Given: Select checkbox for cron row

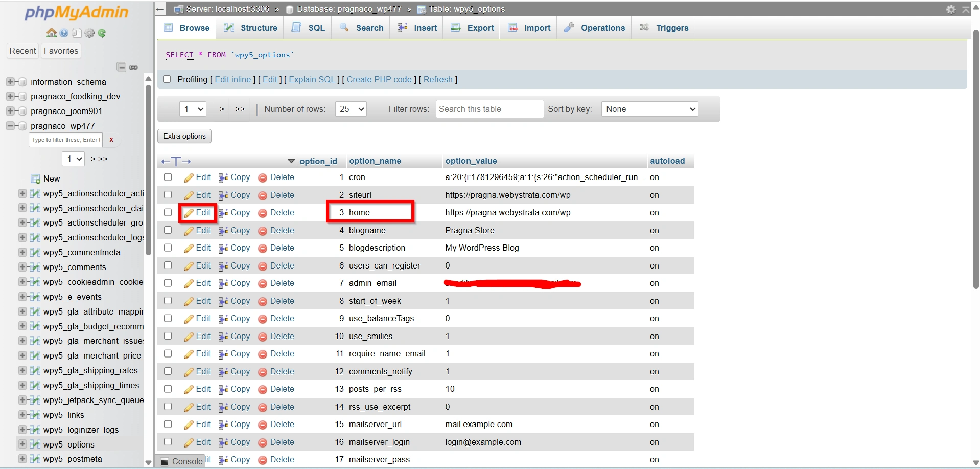Looking at the screenshot, I should [168, 177].
